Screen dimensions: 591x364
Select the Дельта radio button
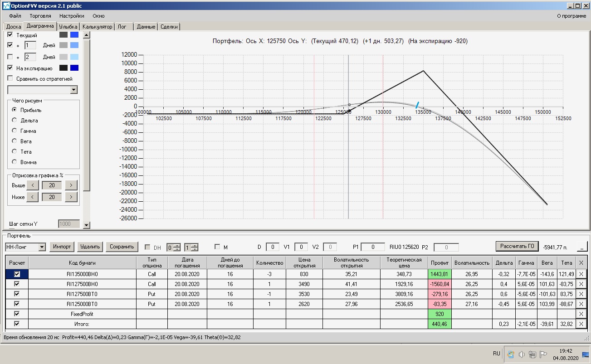[x=15, y=120]
